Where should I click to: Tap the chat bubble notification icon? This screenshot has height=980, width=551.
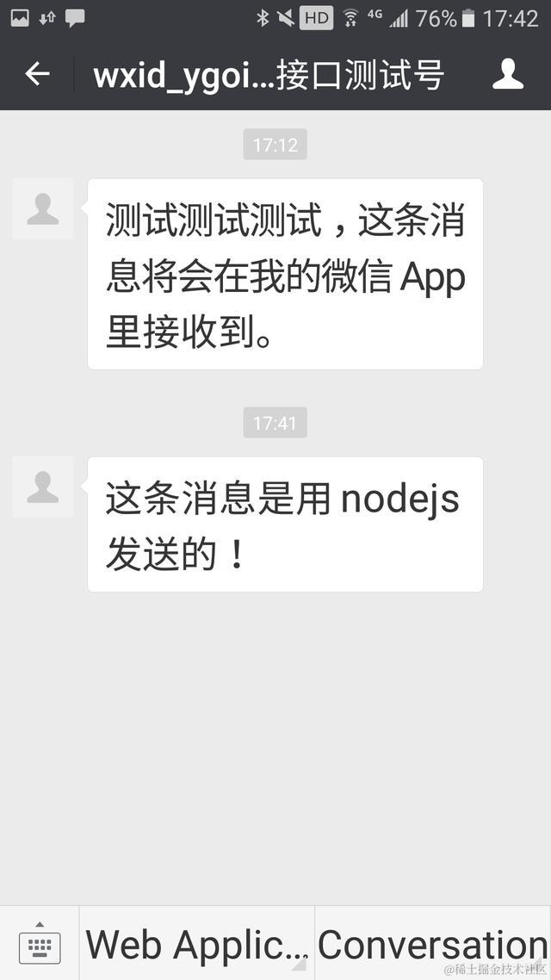(75, 18)
